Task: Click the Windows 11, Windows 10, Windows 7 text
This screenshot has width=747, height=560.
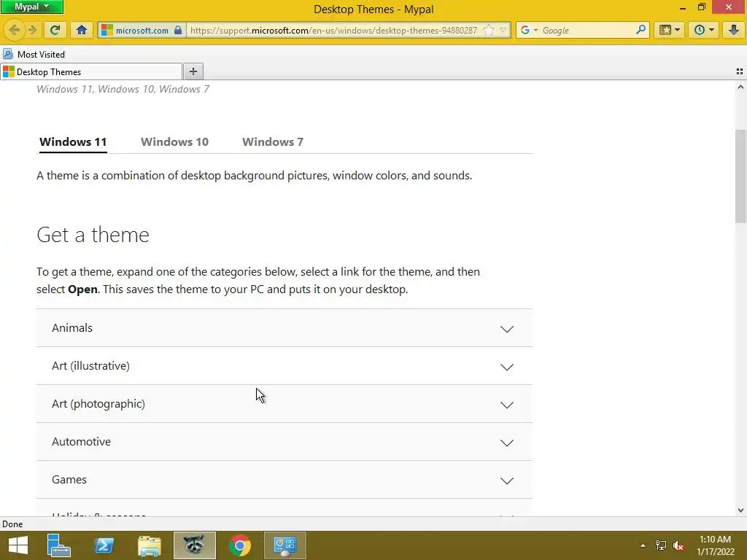Action: (123, 89)
